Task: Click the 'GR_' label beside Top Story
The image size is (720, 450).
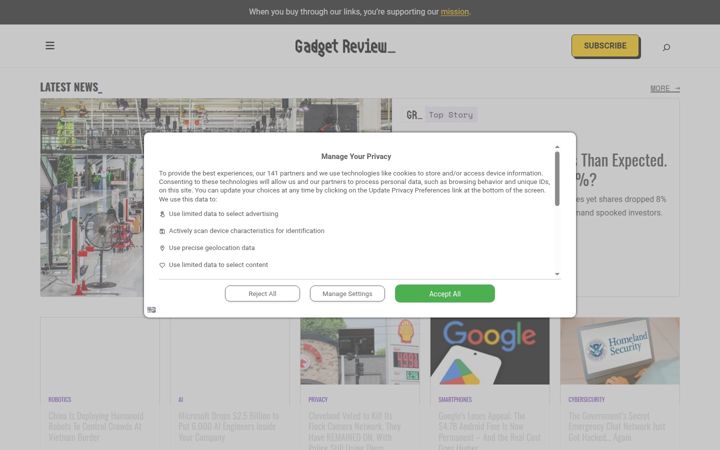Action: click(x=414, y=115)
